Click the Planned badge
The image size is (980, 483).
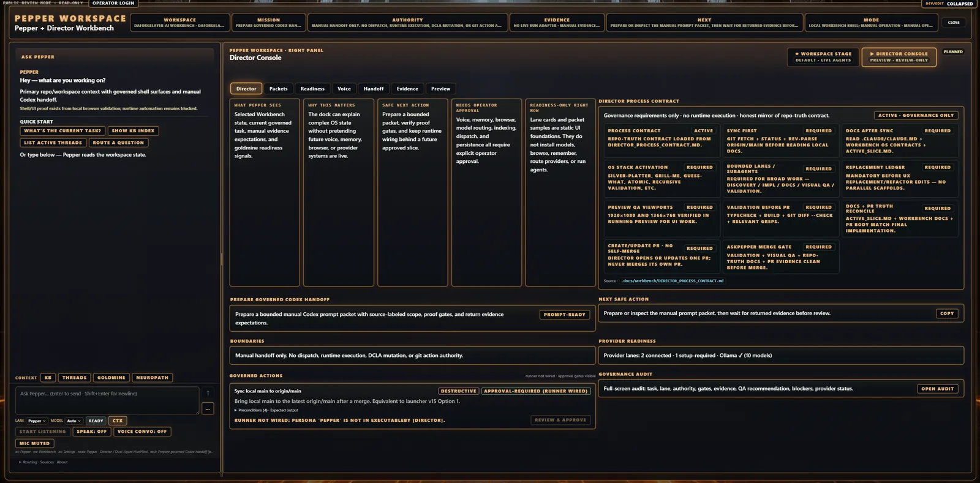953,52
